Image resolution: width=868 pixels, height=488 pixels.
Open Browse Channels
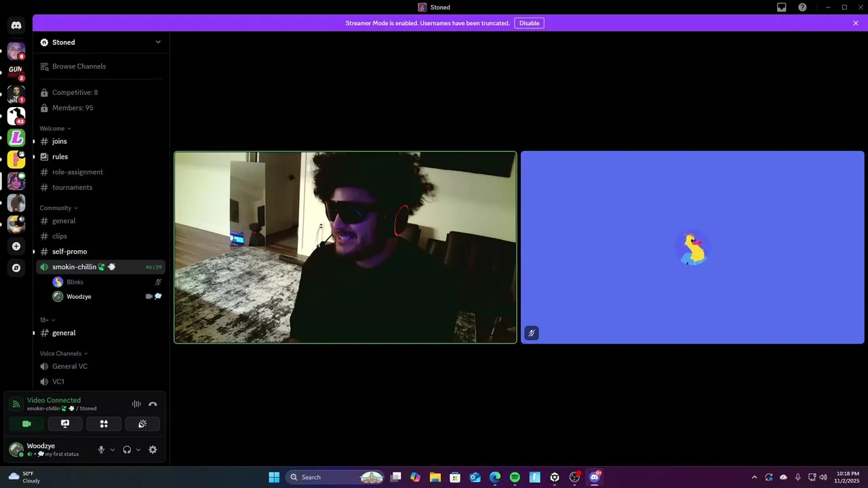100,66
